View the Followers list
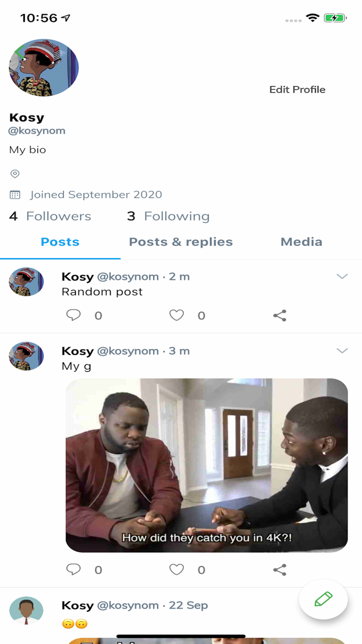 point(50,216)
